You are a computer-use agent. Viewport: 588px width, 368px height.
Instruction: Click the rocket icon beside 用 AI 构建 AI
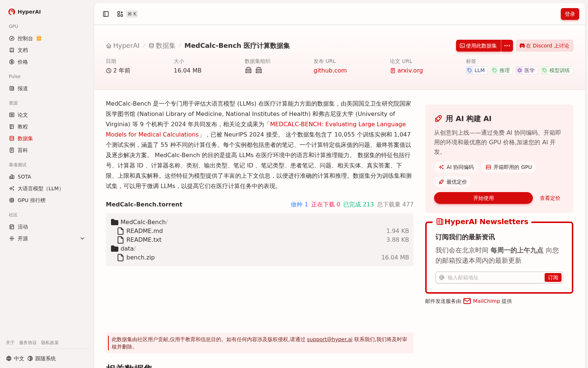[438, 118]
